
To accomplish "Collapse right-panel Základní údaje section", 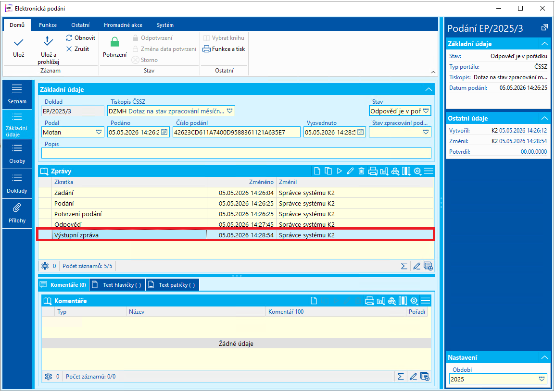I will (544, 44).
